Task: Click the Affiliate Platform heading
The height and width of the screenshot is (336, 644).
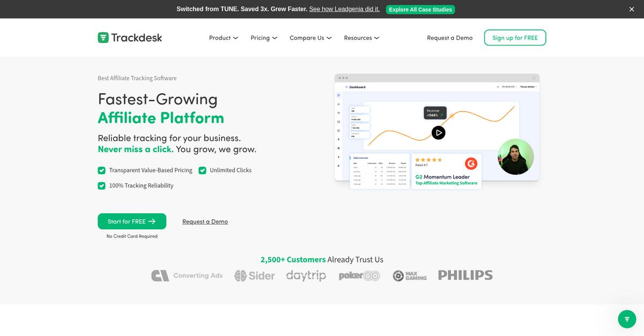Action: pyautogui.click(x=161, y=118)
